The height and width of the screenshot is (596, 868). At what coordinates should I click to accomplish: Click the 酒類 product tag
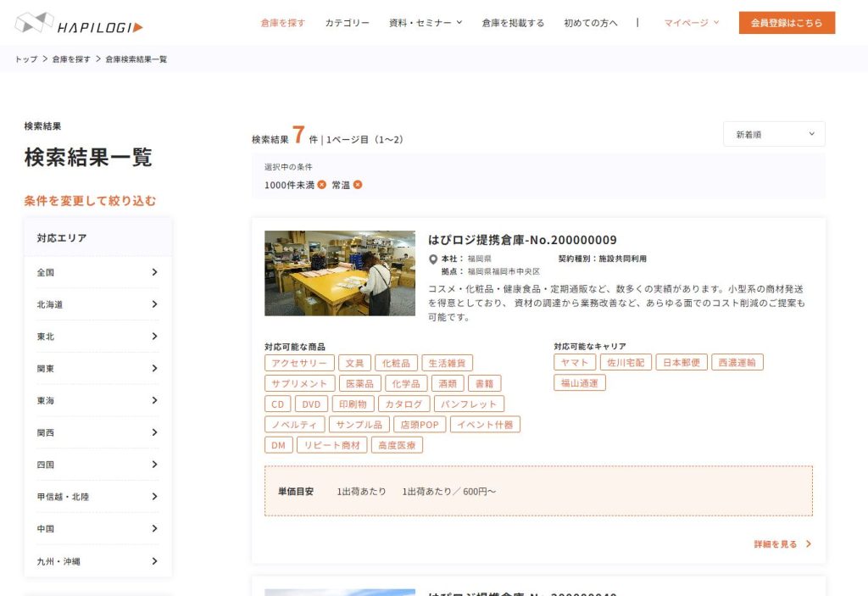448,383
